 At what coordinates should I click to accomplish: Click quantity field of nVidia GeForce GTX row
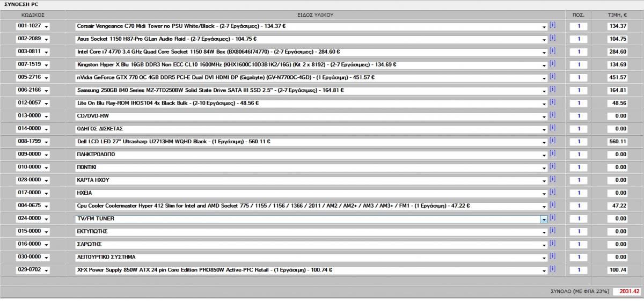click(x=579, y=78)
